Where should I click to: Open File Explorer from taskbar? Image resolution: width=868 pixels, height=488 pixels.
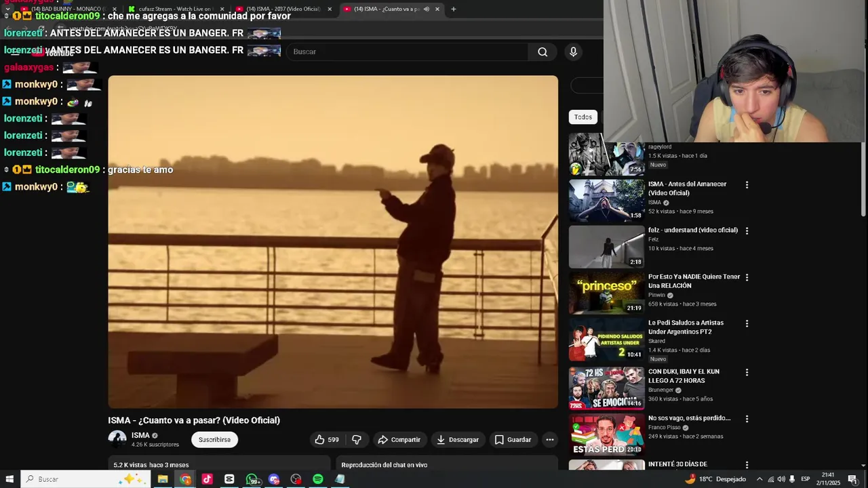pyautogui.click(x=163, y=479)
